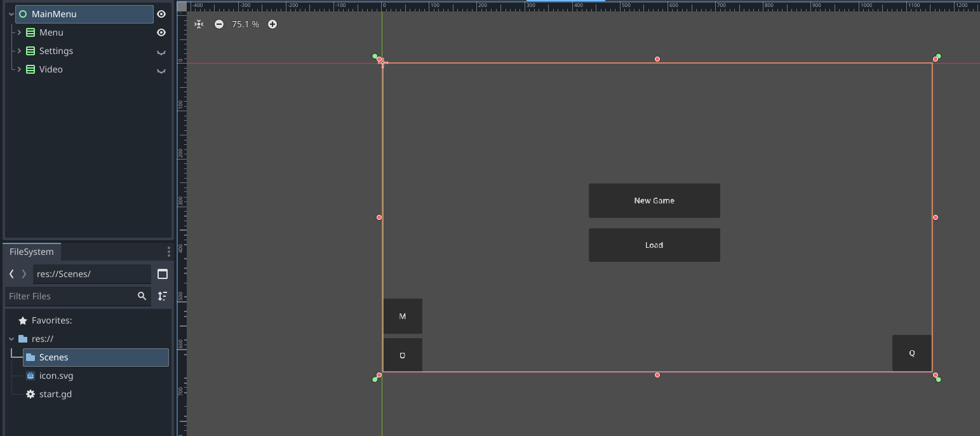The width and height of the screenshot is (980, 436).
Task: Open the FileSystem tab
Action: click(32, 252)
